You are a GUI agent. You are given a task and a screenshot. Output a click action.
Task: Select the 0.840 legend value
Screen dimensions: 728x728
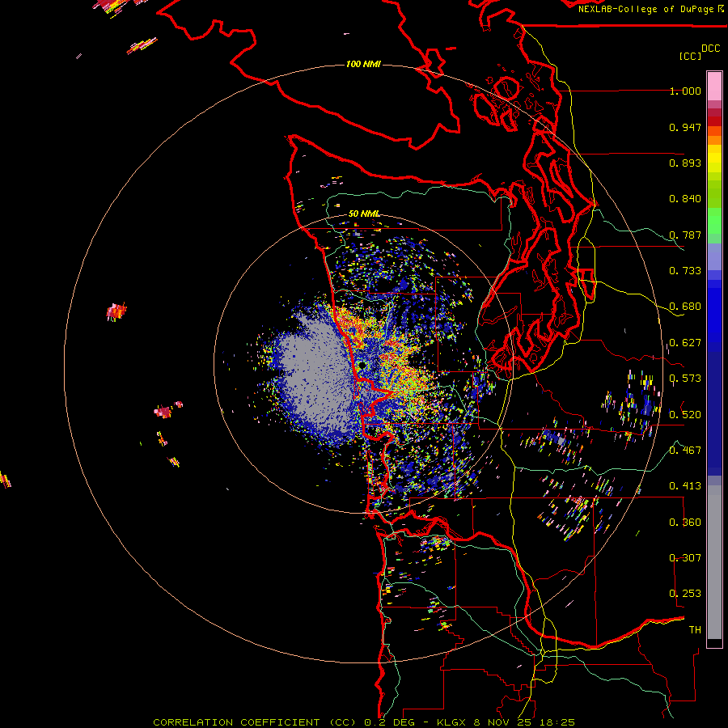pyautogui.click(x=685, y=199)
